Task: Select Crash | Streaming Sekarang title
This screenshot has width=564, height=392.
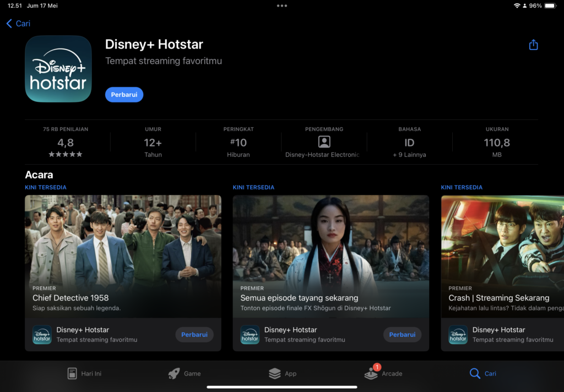Action: (499, 298)
